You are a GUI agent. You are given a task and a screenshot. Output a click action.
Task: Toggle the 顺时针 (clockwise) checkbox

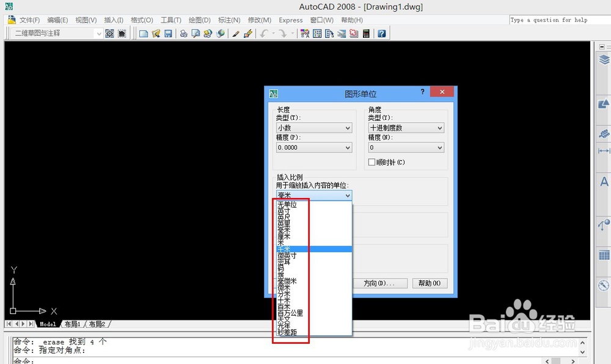371,162
